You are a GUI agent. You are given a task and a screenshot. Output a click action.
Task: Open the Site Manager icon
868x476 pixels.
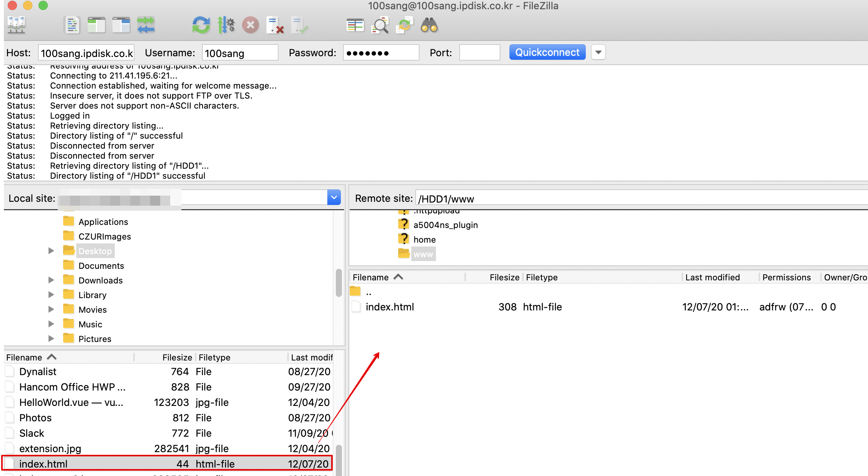click(16, 25)
